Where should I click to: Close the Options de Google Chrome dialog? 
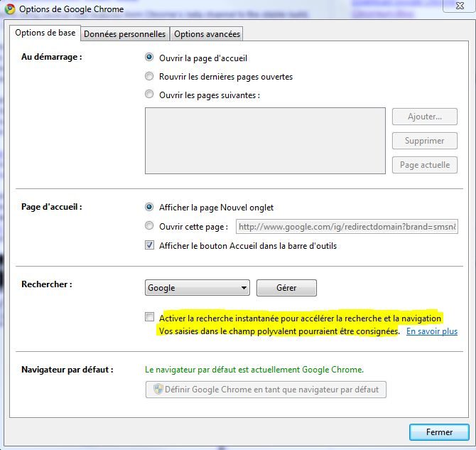[459, 6]
